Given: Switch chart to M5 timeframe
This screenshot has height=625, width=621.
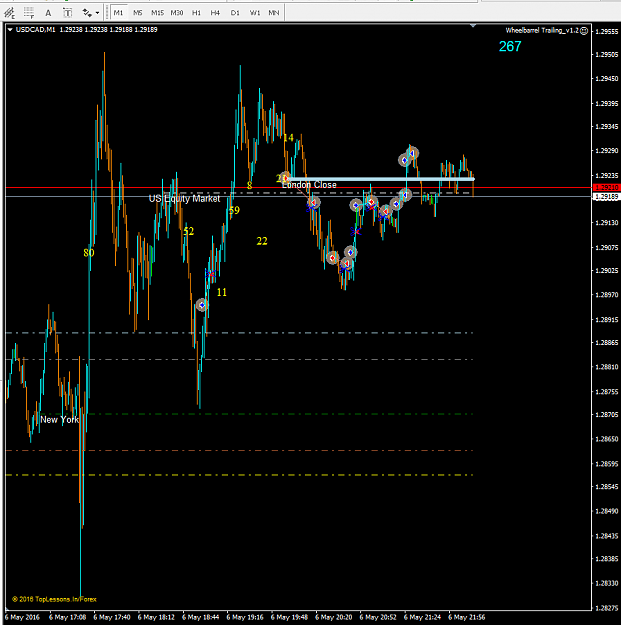Looking at the screenshot, I should pos(138,13).
